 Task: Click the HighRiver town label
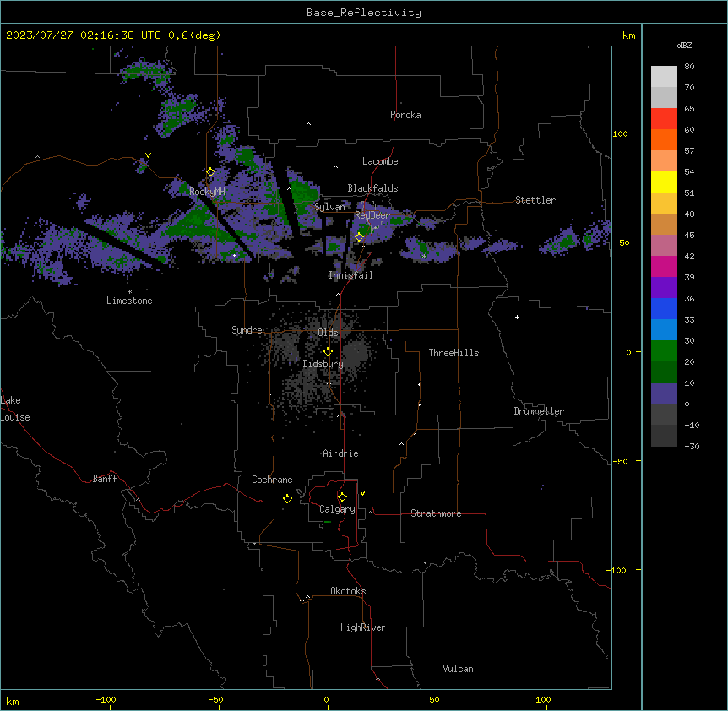(x=363, y=627)
